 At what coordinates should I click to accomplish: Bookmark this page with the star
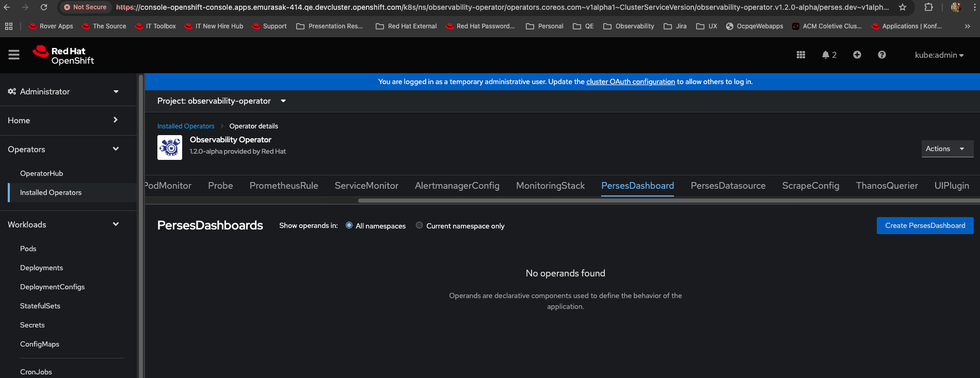[903, 7]
